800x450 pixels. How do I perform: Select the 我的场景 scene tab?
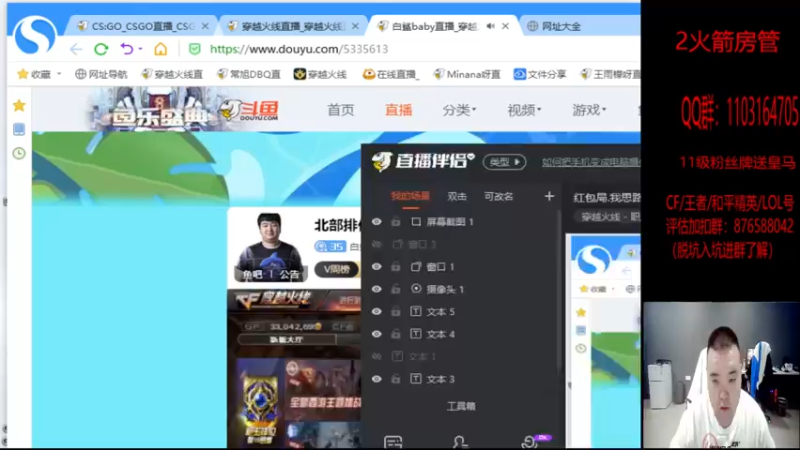point(410,196)
